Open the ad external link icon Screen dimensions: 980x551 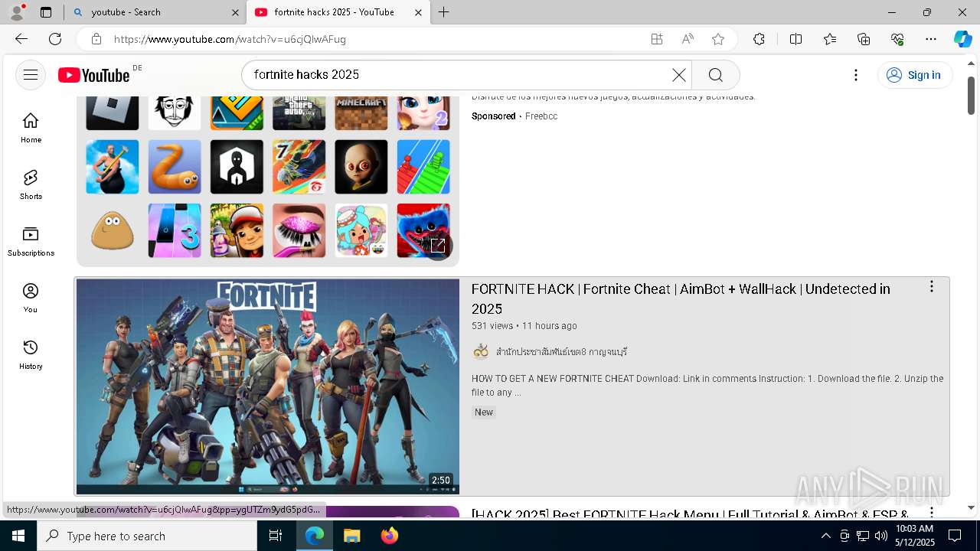(x=438, y=246)
